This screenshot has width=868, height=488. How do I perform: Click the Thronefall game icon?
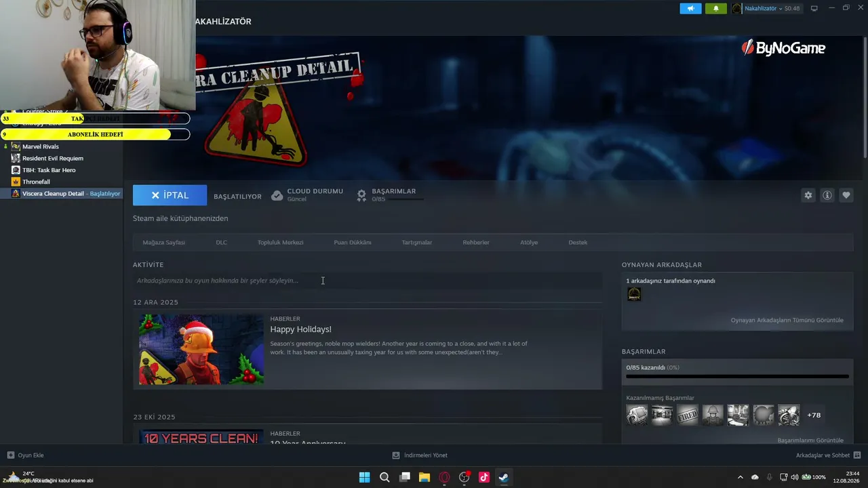point(16,182)
